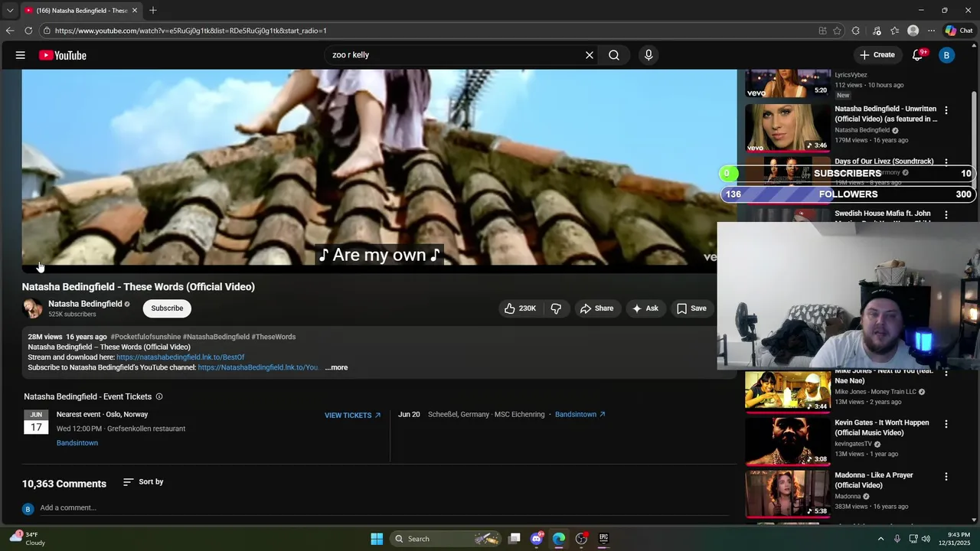
Task: Open #Pocketfulofsunshine hashtag
Action: pyautogui.click(x=145, y=337)
